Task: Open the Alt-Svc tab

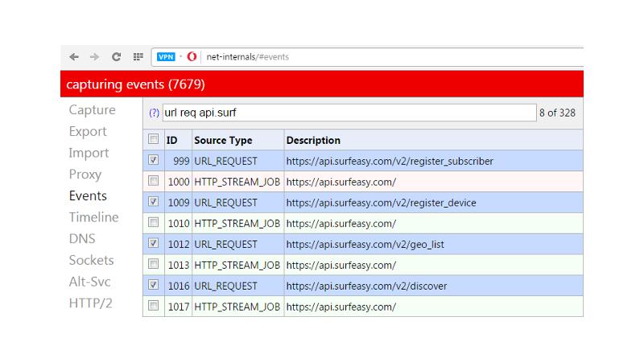Action: [x=89, y=282]
